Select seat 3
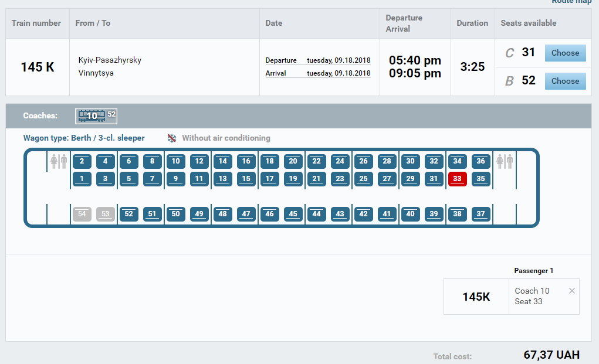This screenshot has width=599, height=364. (x=106, y=179)
